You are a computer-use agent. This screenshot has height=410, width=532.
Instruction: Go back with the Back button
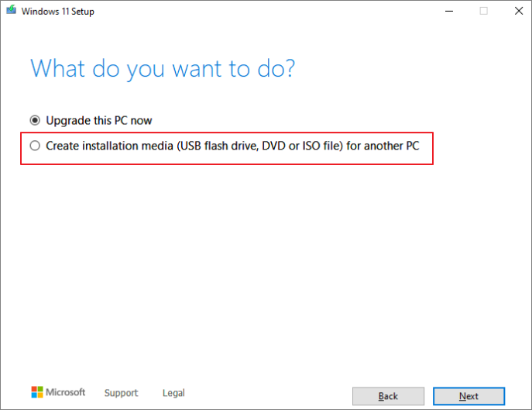[x=388, y=396]
